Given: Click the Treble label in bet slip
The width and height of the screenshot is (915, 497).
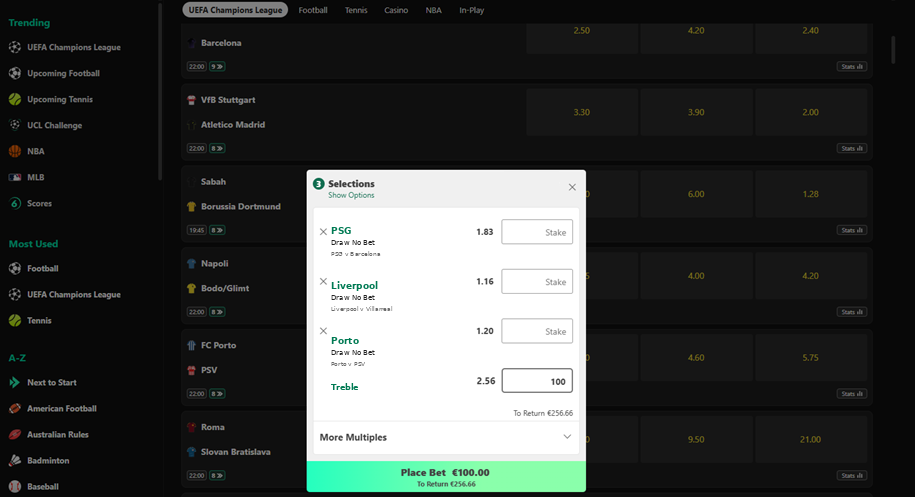Looking at the screenshot, I should tap(344, 387).
